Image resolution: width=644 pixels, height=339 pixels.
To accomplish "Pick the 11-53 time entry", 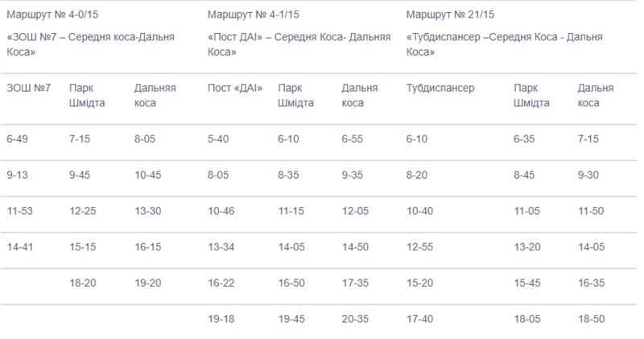I will tap(19, 211).
